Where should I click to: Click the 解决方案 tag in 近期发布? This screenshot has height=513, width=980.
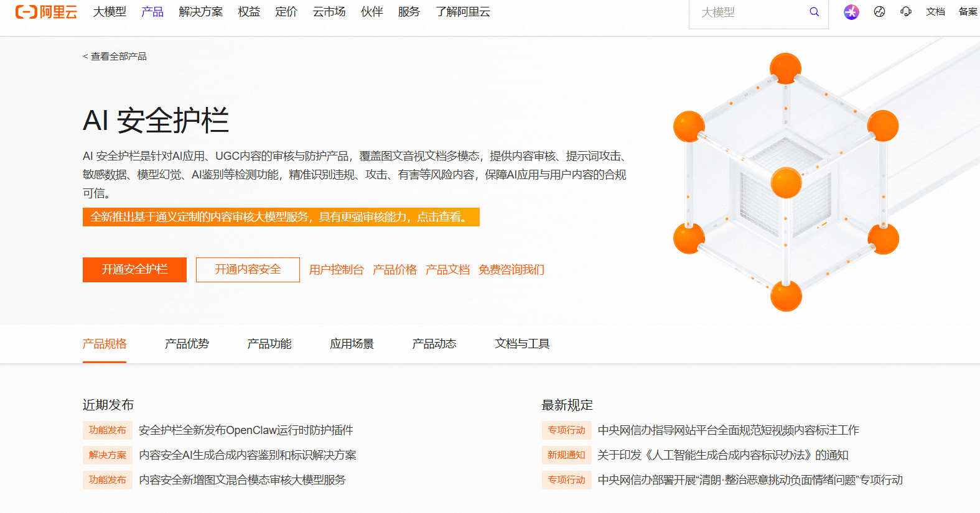(108, 455)
